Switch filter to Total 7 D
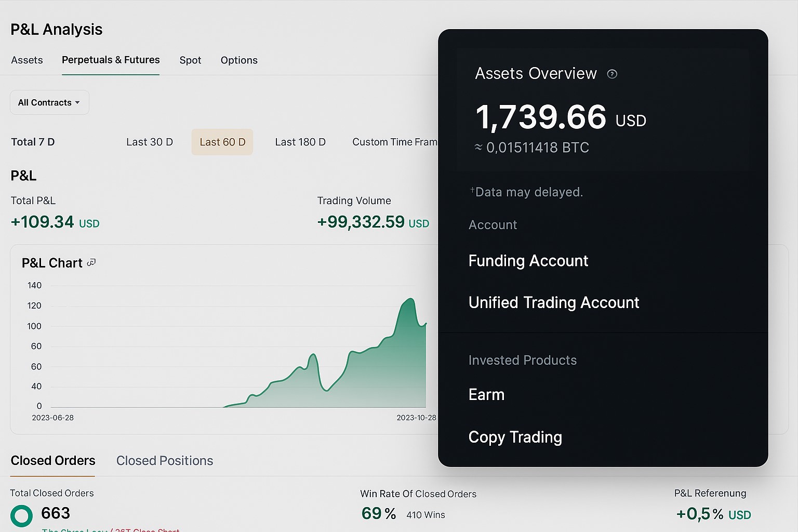Image resolution: width=798 pixels, height=532 pixels. [x=33, y=142]
